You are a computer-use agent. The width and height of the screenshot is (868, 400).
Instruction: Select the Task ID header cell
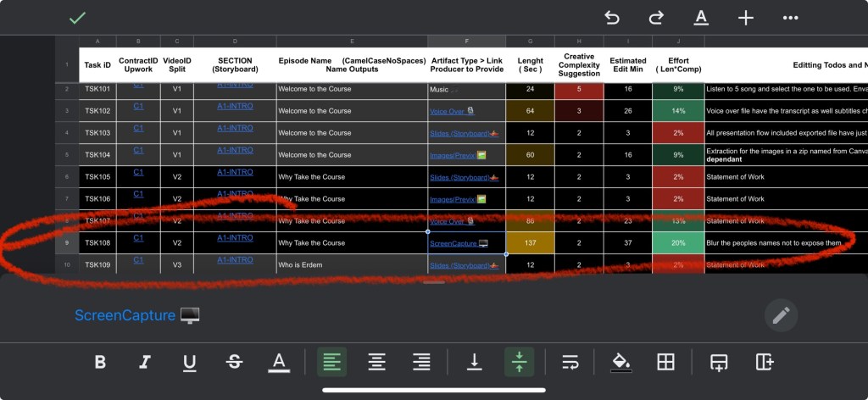pos(97,64)
